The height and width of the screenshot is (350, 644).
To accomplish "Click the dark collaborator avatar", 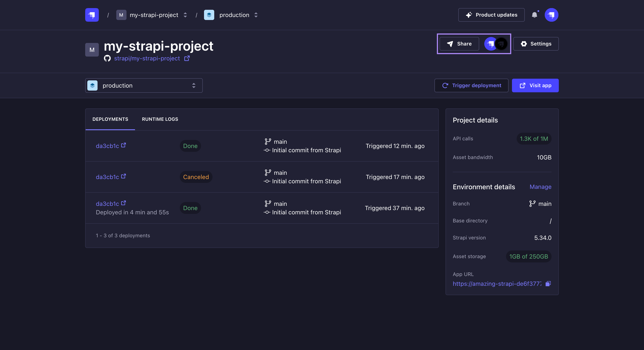I will point(501,44).
